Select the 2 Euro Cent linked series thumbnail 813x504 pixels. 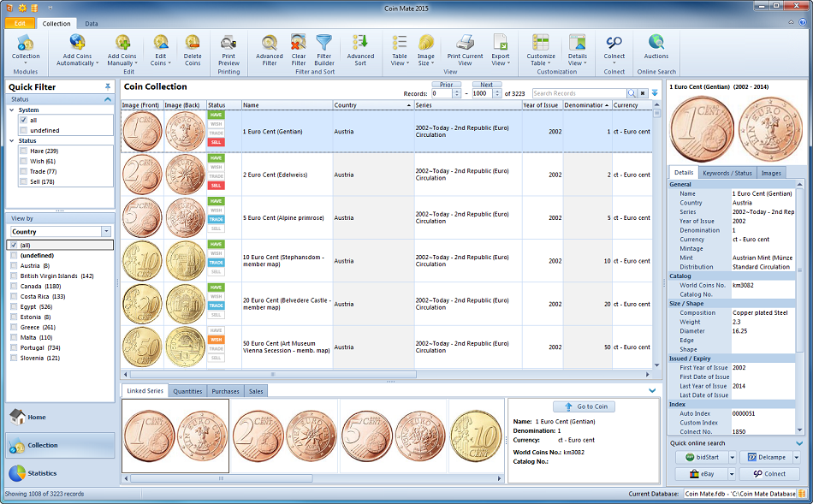pos(284,436)
